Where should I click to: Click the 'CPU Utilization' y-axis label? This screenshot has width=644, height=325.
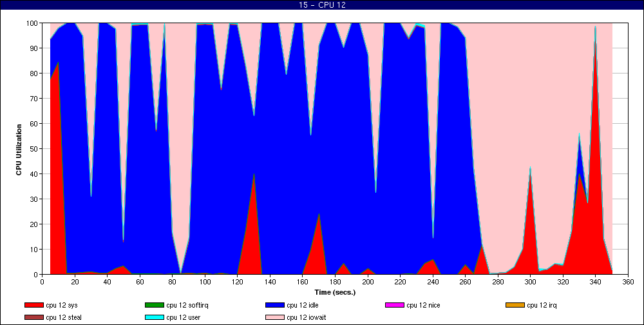19,148
